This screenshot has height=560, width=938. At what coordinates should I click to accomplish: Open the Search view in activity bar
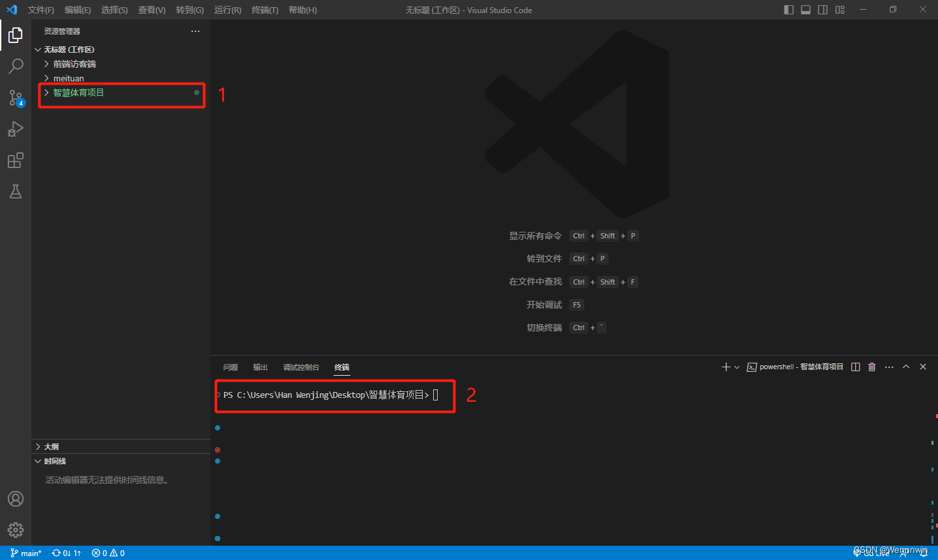16,66
